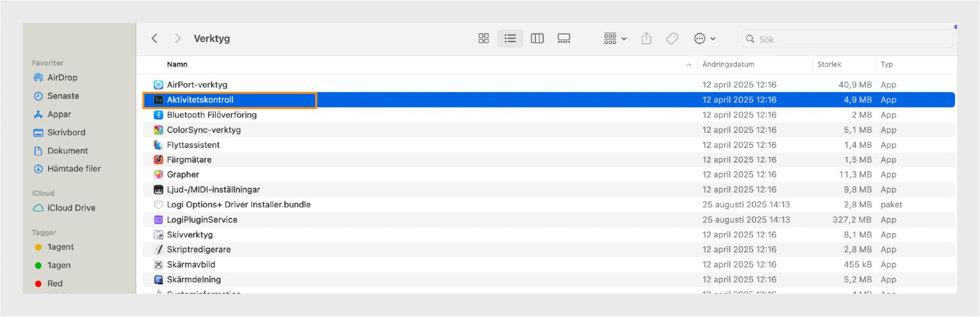Screen dimensions: 980x317
Task: Switch to column view
Action: tap(537, 39)
